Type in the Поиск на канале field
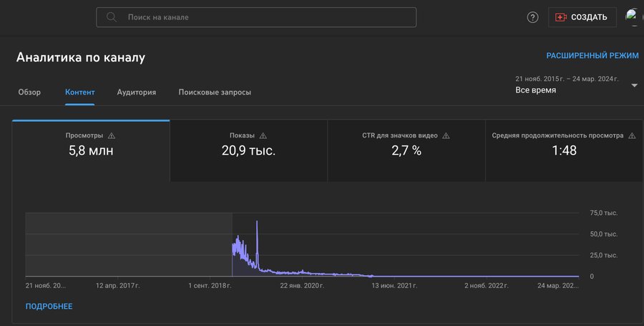Viewport: 644px width, 326px height. [x=265, y=17]
